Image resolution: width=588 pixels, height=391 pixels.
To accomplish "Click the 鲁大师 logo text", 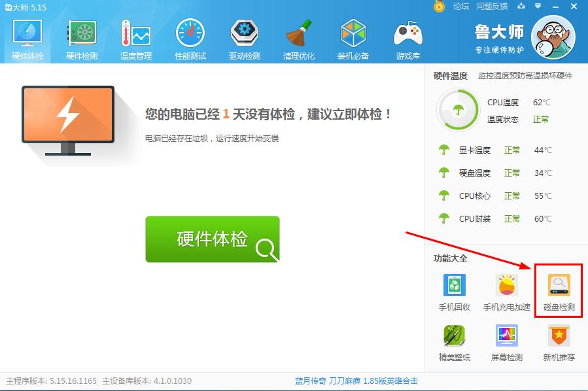I will point(499,32).
